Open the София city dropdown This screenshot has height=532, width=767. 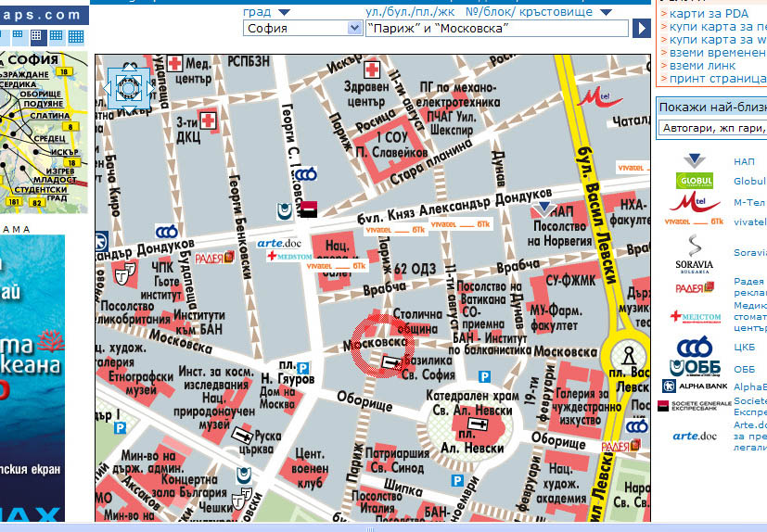pos(302,29)
